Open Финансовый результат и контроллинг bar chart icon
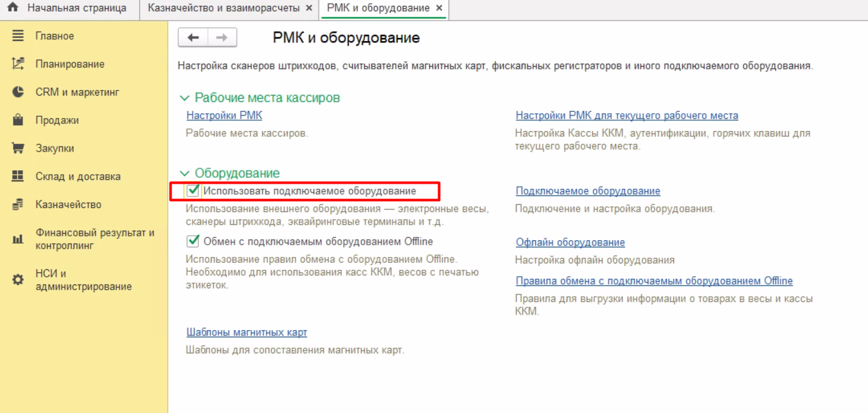 tap(18, 240)
